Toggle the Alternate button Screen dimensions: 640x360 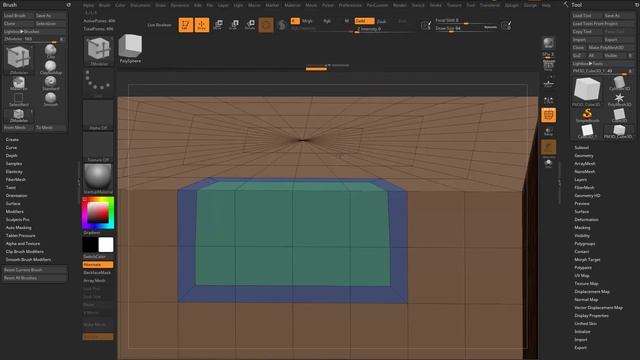coord(98,264)
